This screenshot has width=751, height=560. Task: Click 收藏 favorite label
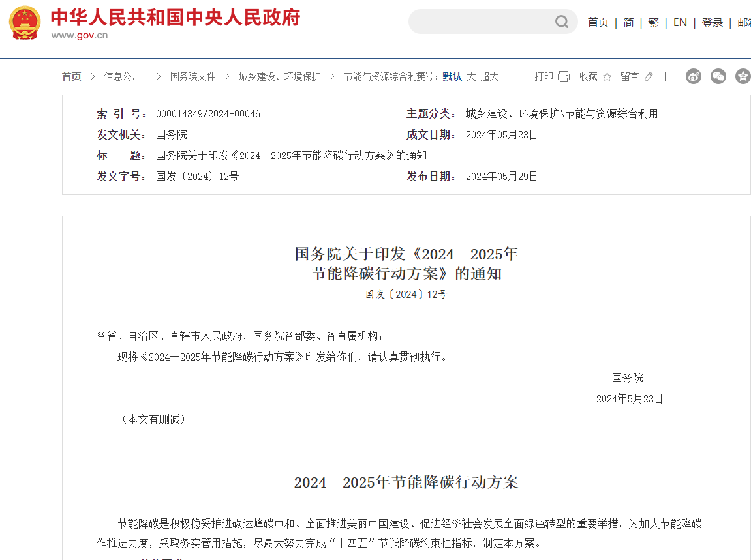point(588,76)
